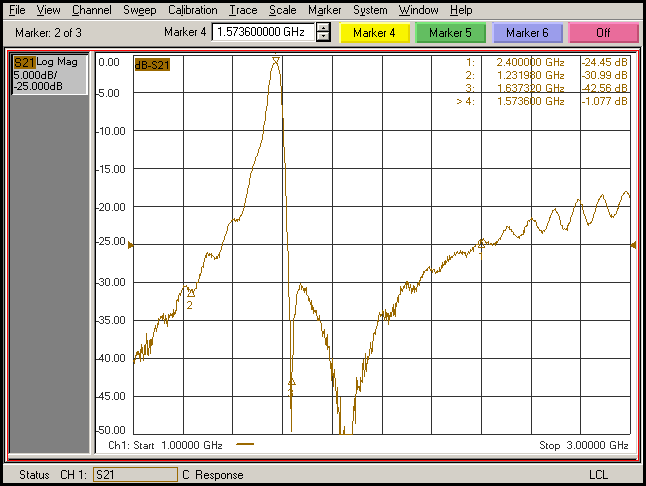Click active marker 4 readout 1.573600 GHz

click(530, 101)
